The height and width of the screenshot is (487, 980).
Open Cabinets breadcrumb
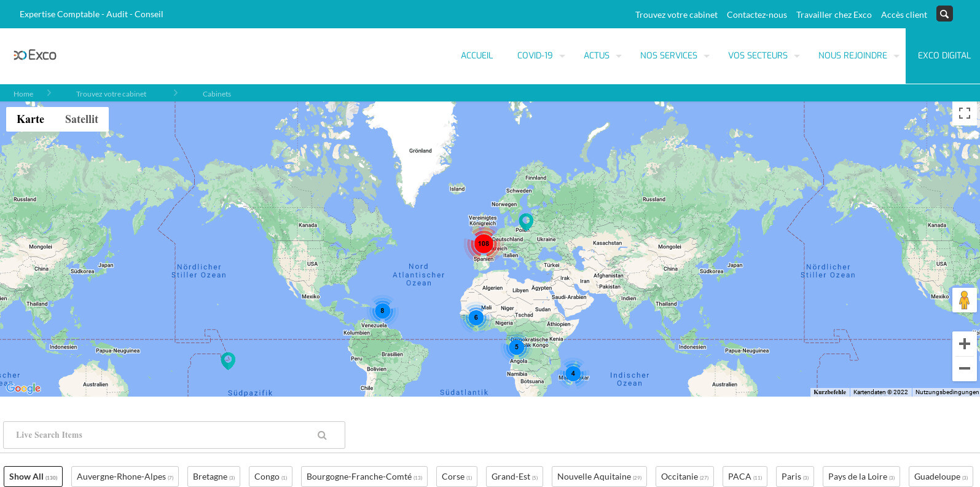tap(217, 94)
